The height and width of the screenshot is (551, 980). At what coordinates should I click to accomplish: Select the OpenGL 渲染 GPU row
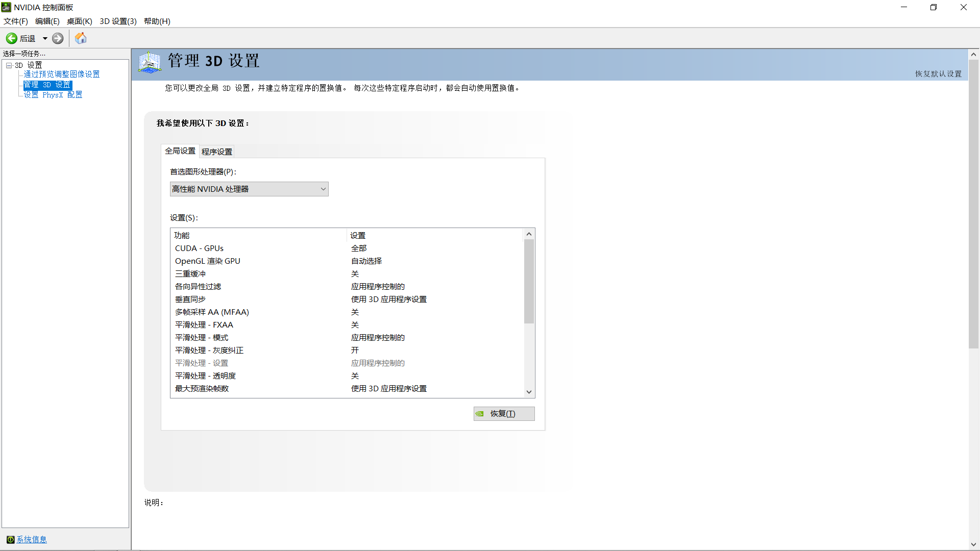(347, 261)
